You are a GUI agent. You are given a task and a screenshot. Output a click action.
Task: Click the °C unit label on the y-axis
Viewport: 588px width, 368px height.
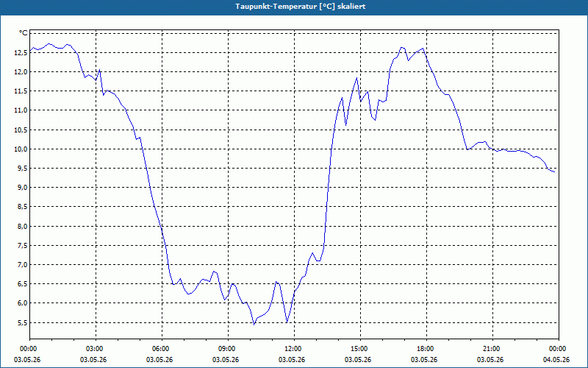click(24, 33)
